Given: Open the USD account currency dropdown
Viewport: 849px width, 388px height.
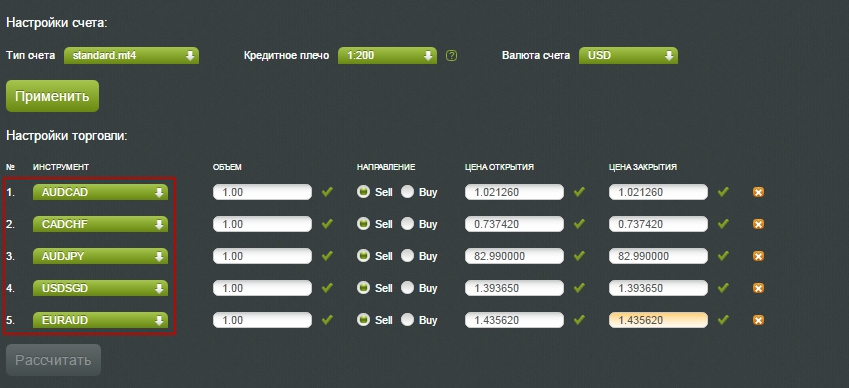Looking at the screenshot, I should 628,55.
